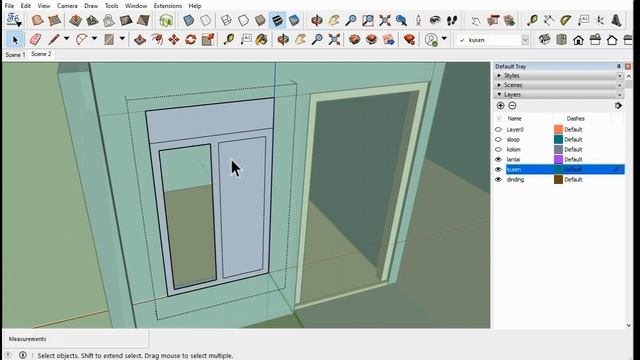Expand the Styles panel

[499, 76]
